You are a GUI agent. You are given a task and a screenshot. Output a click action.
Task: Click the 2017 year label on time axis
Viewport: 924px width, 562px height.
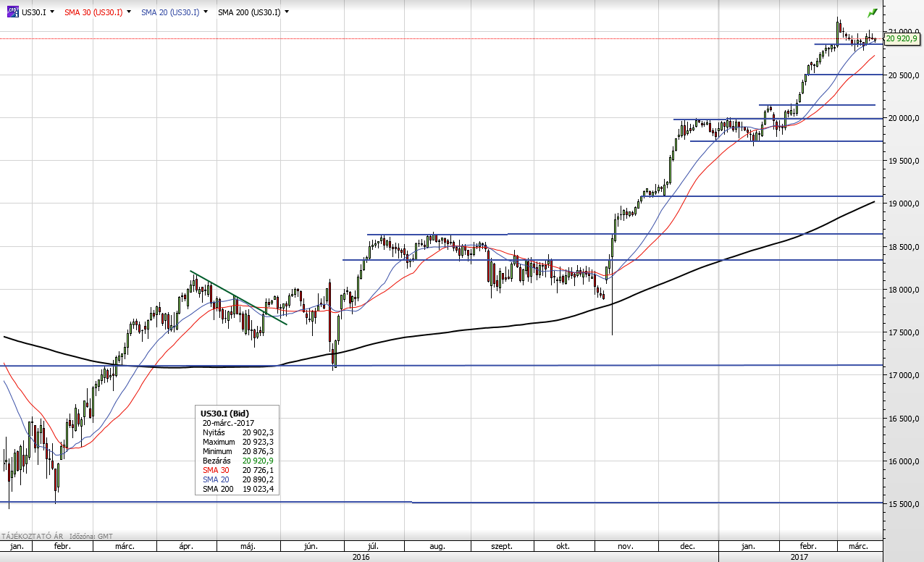pos(799,557)
